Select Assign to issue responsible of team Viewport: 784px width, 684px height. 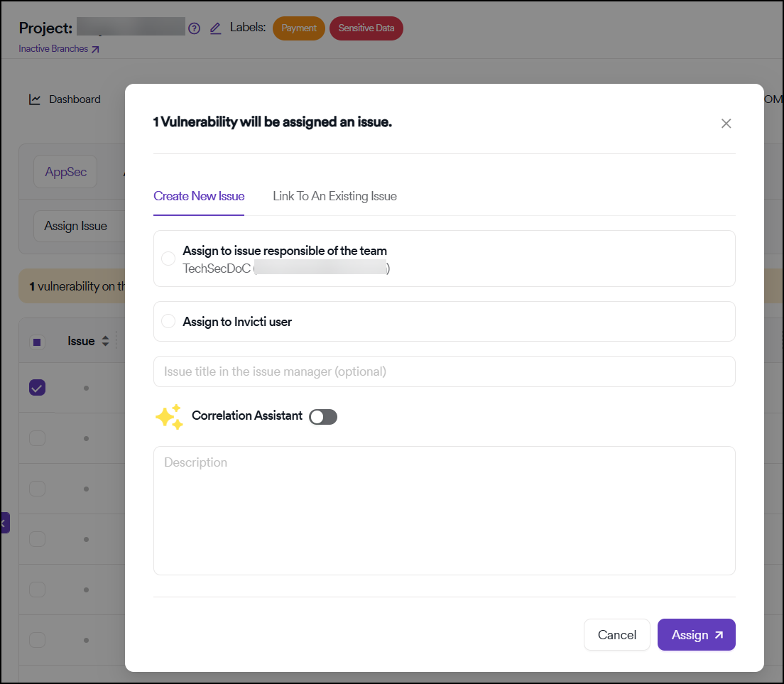168,259
